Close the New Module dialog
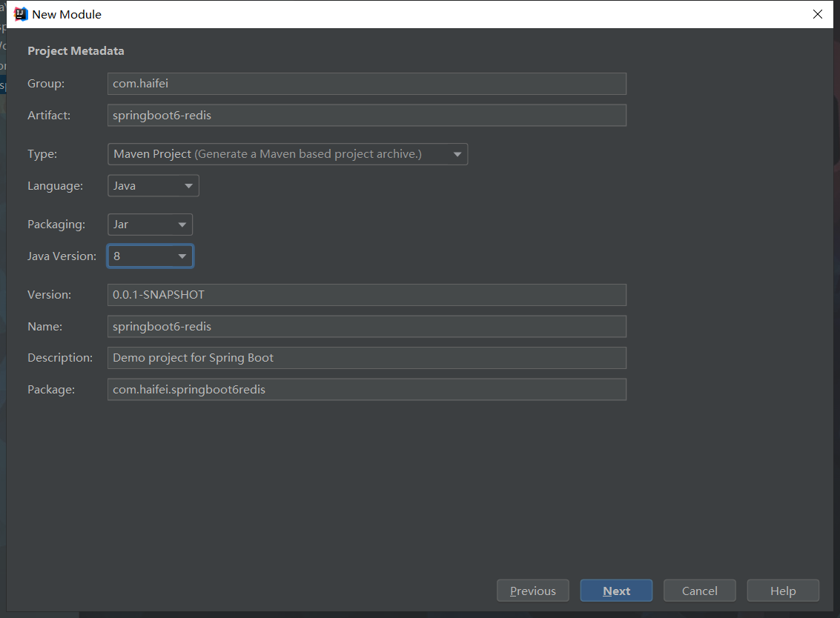This screenshot has width=840, height=618. pos(817,14)
